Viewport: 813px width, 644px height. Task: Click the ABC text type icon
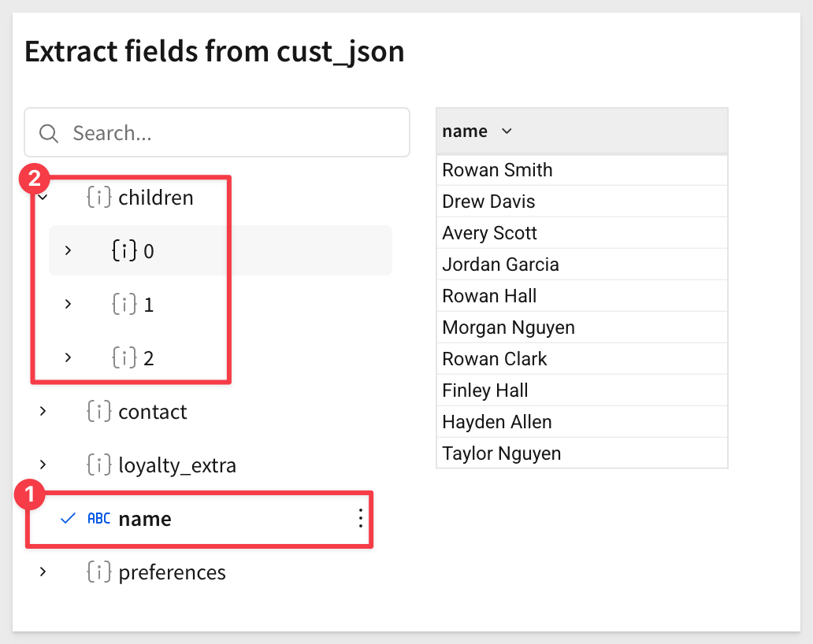pyautogui.click(x=98, y=518)
